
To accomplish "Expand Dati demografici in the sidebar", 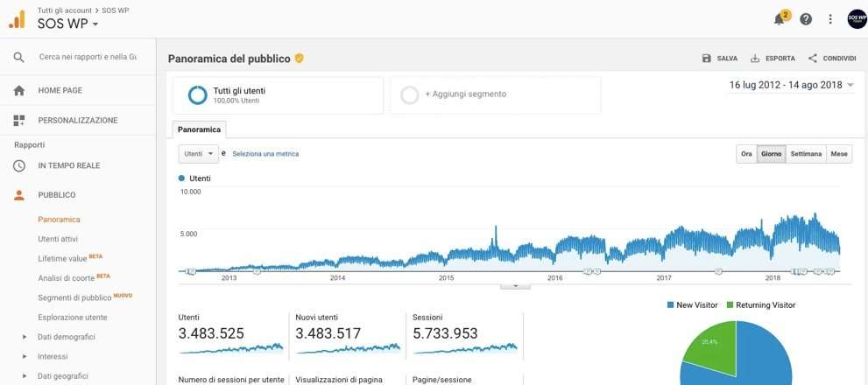I will tap(66, 337).
